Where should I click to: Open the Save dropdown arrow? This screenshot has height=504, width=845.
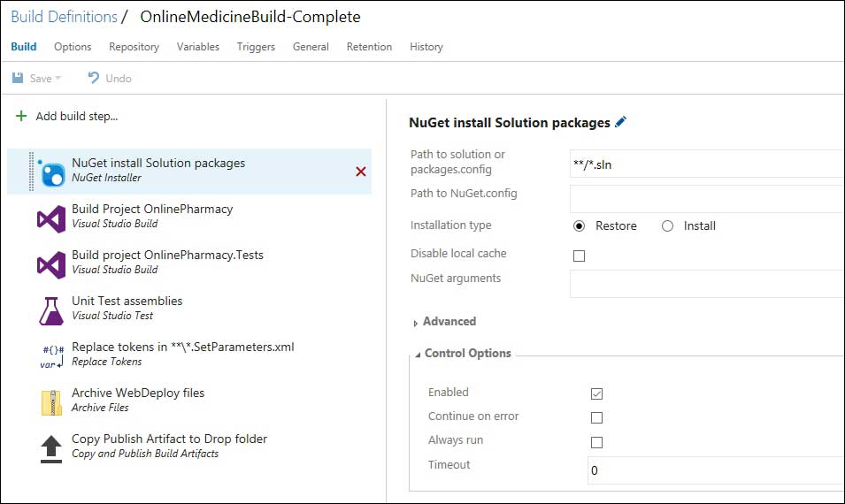tap(58, 79)
